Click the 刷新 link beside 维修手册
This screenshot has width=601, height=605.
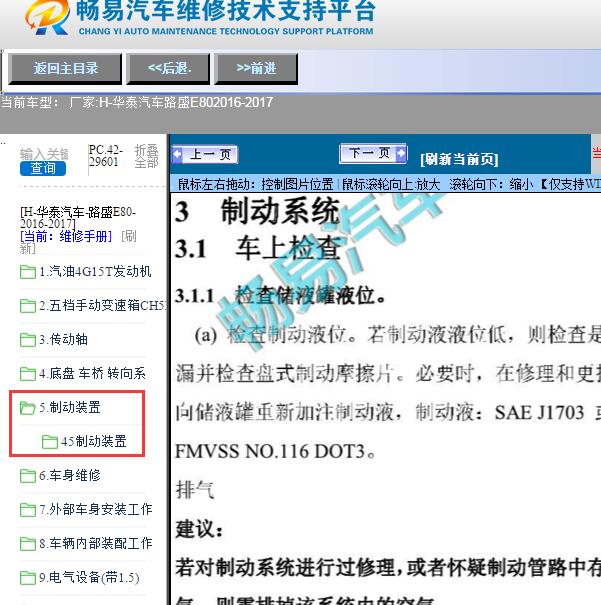click(128, 236)
